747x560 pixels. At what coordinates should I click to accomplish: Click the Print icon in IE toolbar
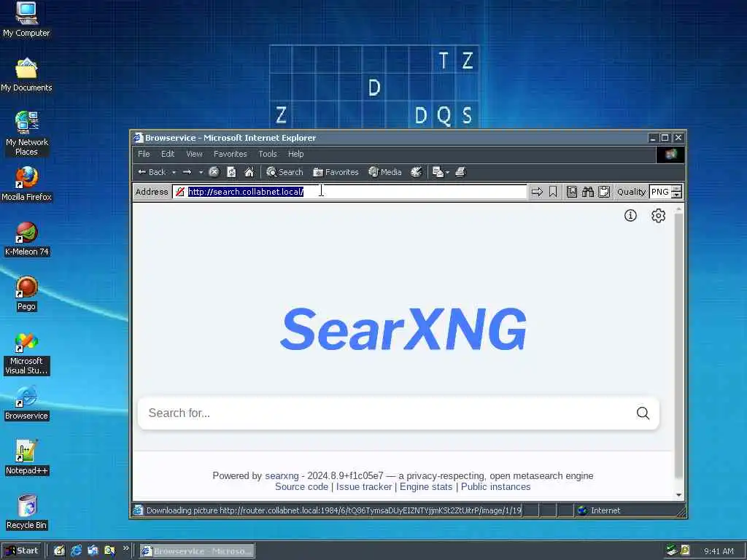click(460, 172)
